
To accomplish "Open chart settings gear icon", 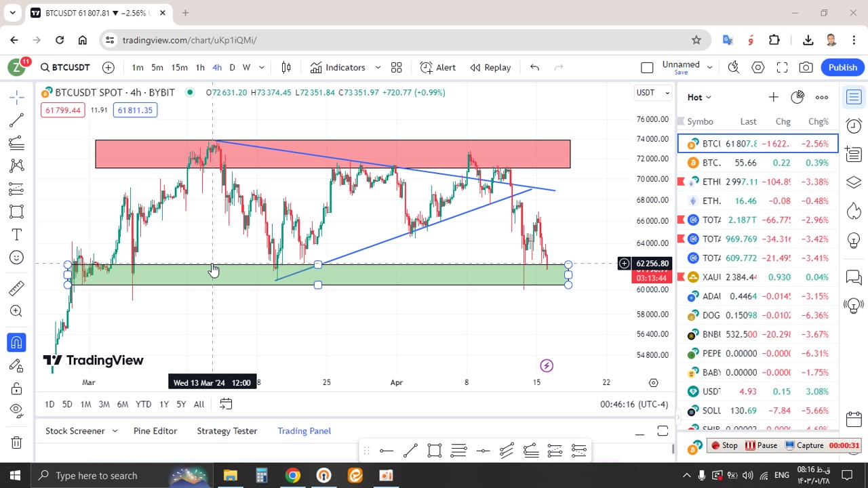I will 758,67.
